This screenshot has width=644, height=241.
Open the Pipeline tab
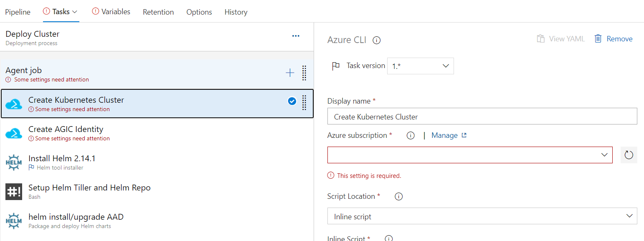pyautogui.click(x=18, y=12)
